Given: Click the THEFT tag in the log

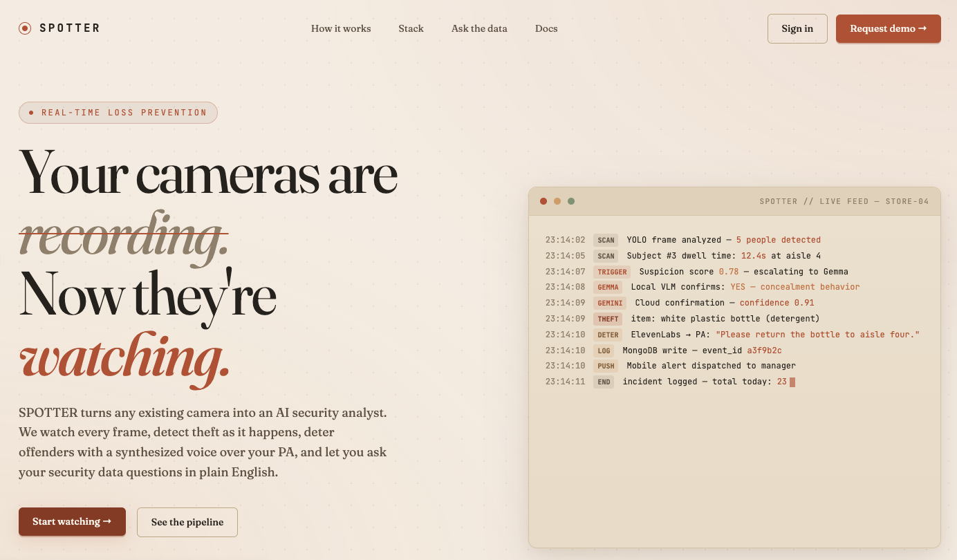Looking at the screenshot, I should (608, 319).
